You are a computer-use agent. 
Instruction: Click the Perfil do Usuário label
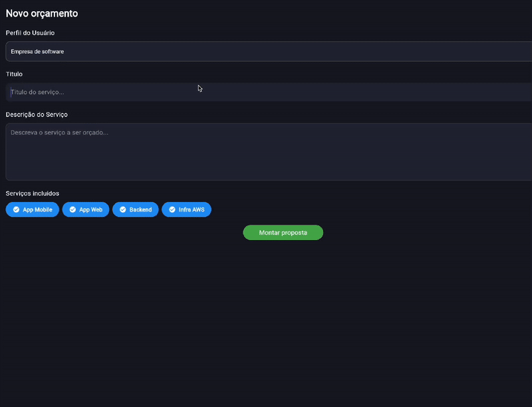pos(30,33)
